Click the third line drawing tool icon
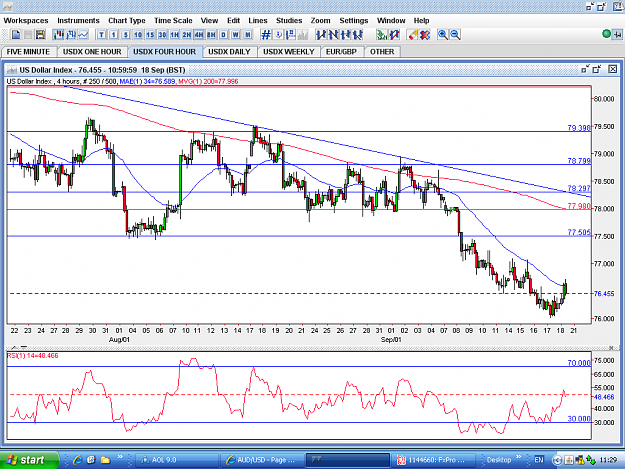Screen dimensions: 625x469 point(346,35)
